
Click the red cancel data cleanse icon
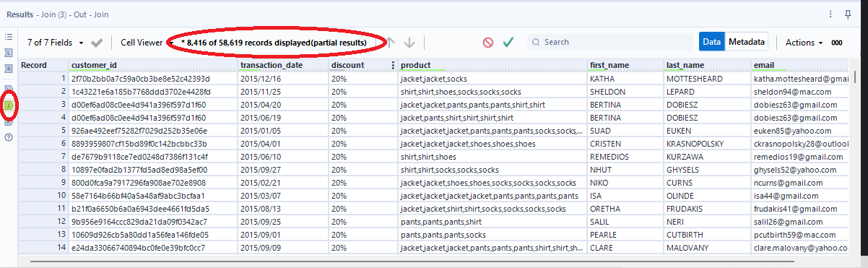coord(488,43)
